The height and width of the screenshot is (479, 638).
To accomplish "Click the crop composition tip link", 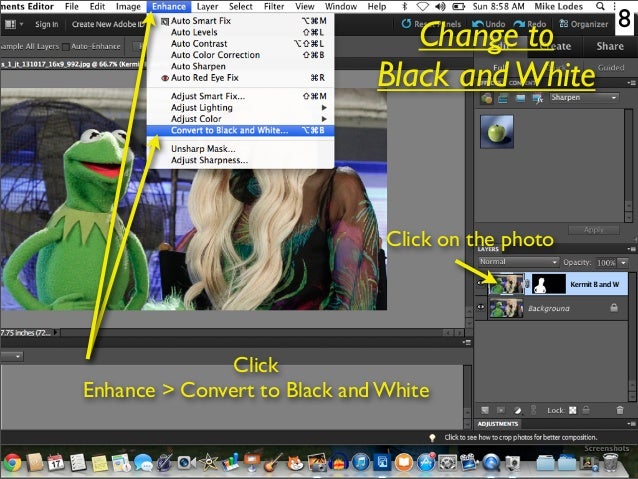I will pyautogui.click(x=520, y=437).
